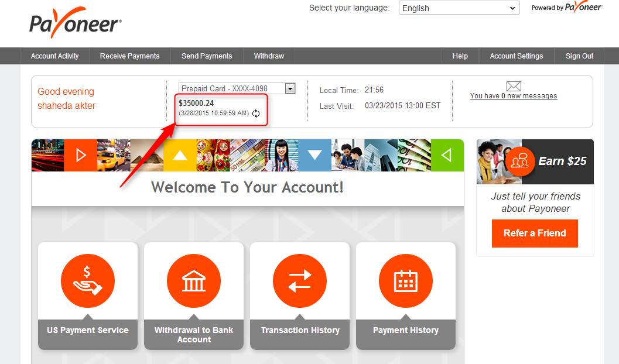619x364 pixels.
Task: Click the yellow taxi banner photo
Action: [x=114, y=155]
